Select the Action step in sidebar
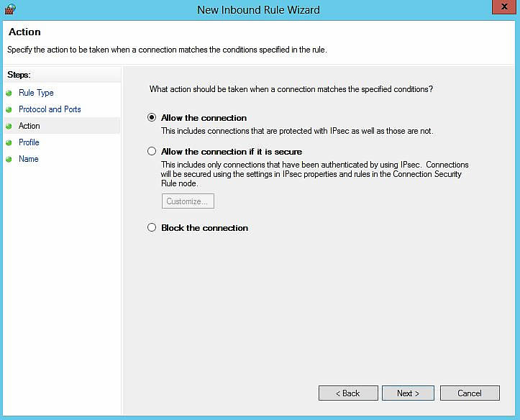This screenshot has height=420, width=520. (29, 126)
